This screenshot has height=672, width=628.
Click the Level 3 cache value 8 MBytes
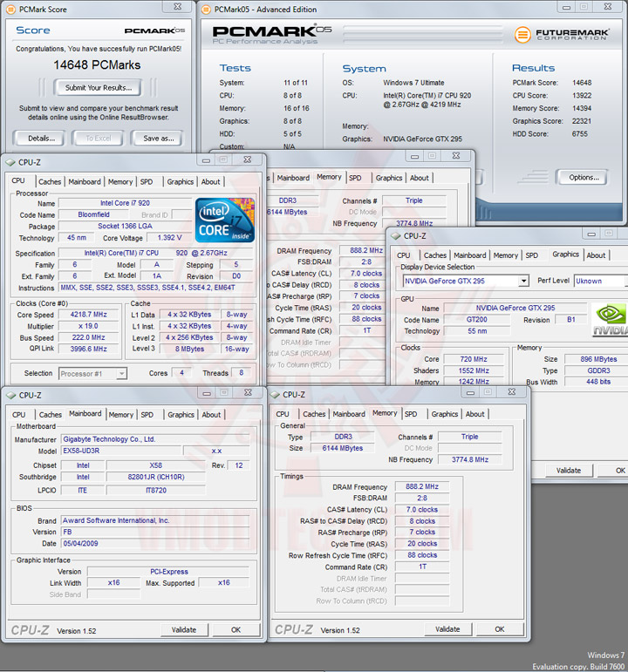tap(189, 349)
